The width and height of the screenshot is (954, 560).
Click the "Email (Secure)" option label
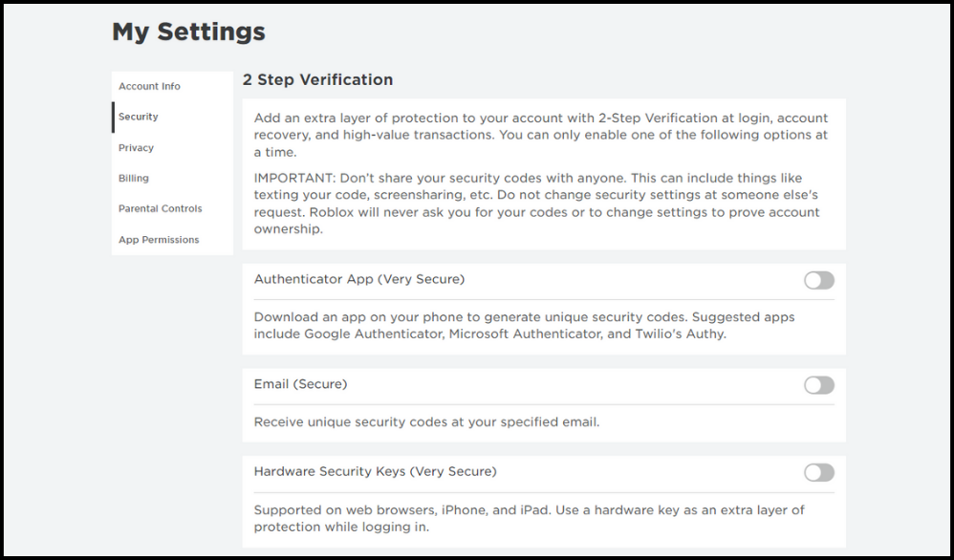[300, 384]
